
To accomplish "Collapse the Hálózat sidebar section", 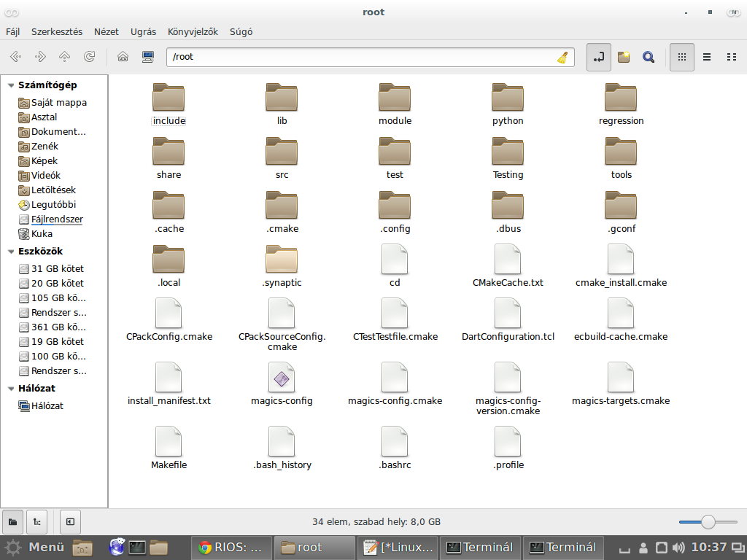I will (x=10, y=389).
